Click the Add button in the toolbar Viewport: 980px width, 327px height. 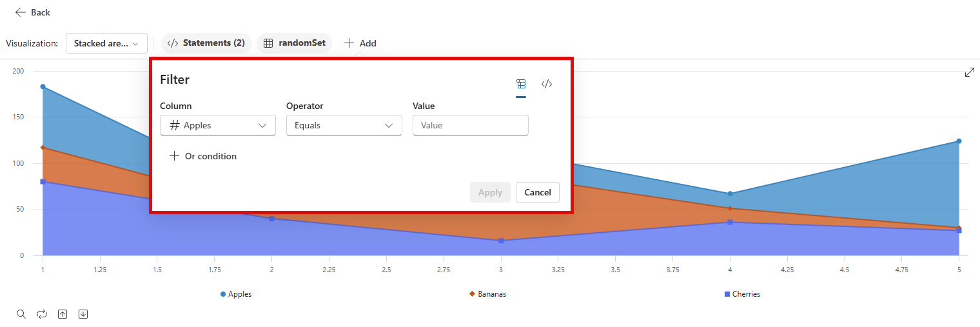click(x=360, y=43)
